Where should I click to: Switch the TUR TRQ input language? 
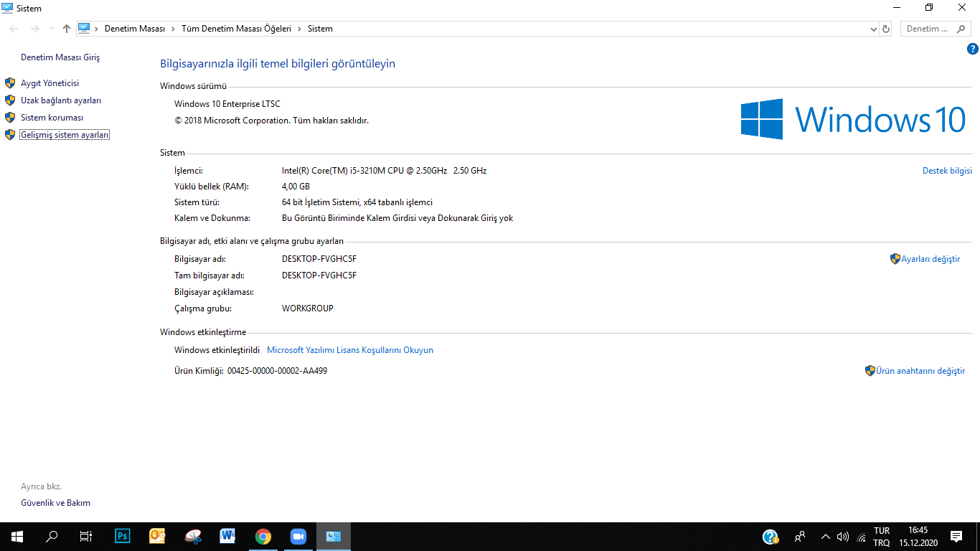881,537
